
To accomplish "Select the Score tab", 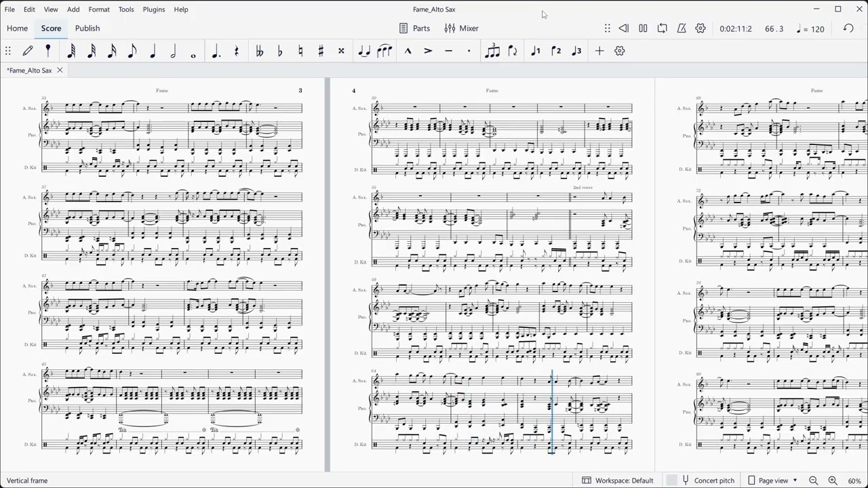I will (52, 28).
